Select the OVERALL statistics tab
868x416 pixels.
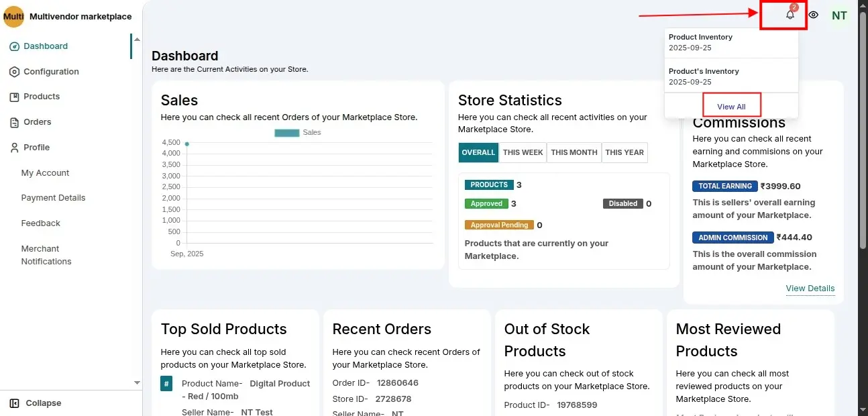tap(478, 152)
